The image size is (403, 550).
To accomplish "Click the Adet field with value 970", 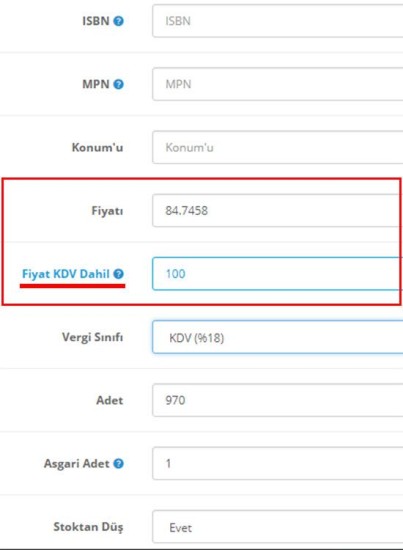I will click(x=277, y=400).
